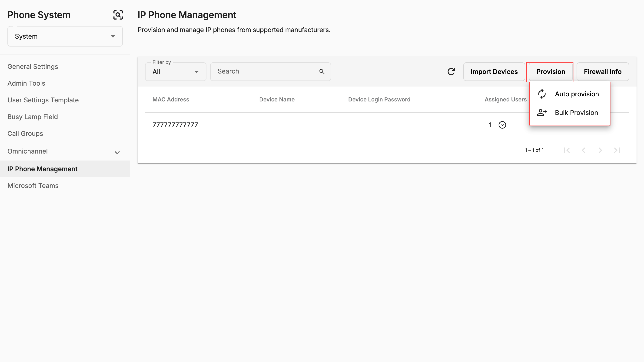
Task: Go to next page of results
Action: [600, 150]
